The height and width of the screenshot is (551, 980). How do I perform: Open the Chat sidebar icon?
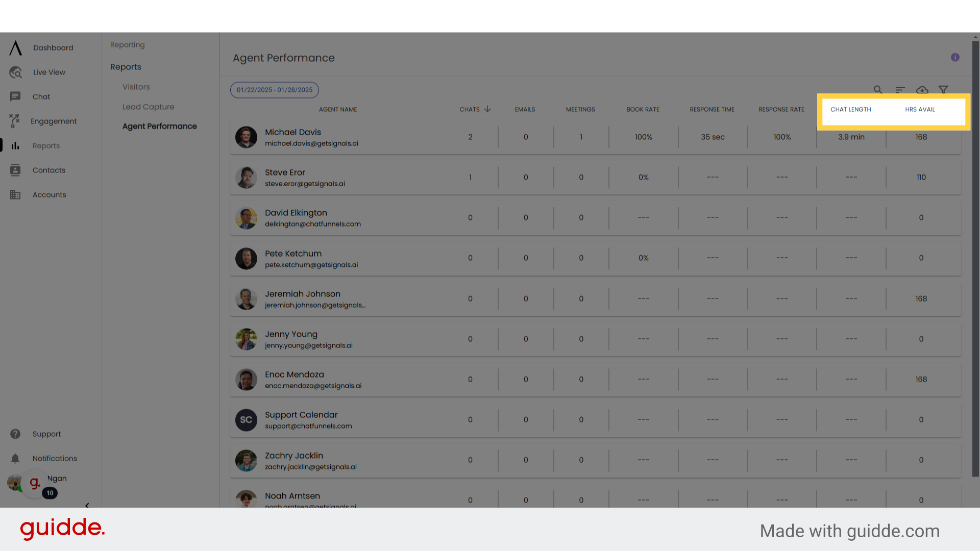point(15,96)
